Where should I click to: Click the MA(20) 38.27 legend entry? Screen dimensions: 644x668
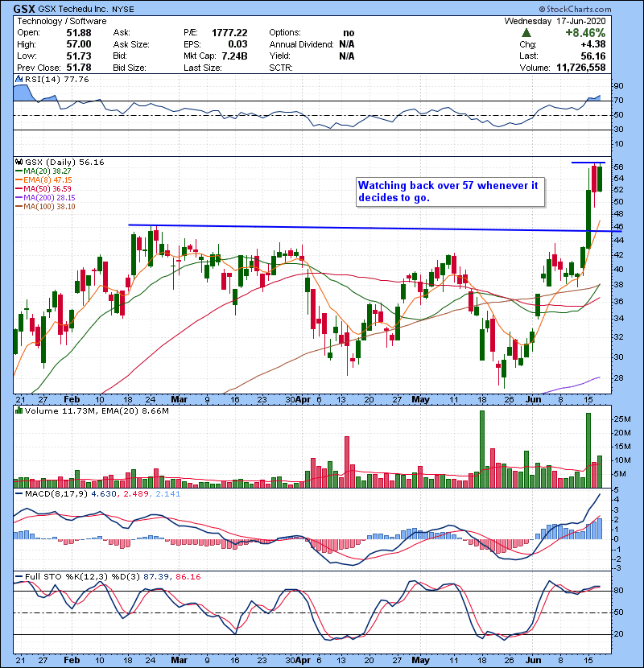point(43,171)
